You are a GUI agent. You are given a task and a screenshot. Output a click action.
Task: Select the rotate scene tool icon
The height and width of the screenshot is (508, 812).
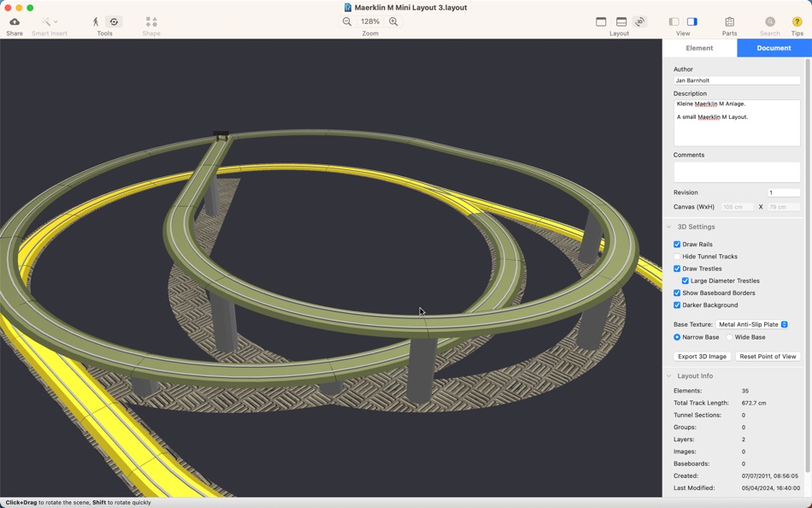point(114,21)
